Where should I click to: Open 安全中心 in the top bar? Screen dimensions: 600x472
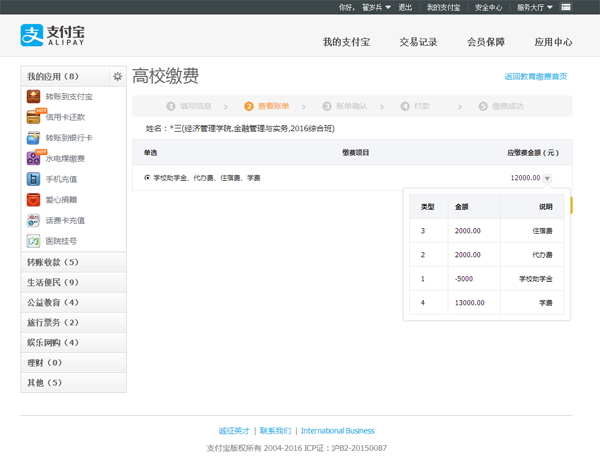(x=489, y=7)
